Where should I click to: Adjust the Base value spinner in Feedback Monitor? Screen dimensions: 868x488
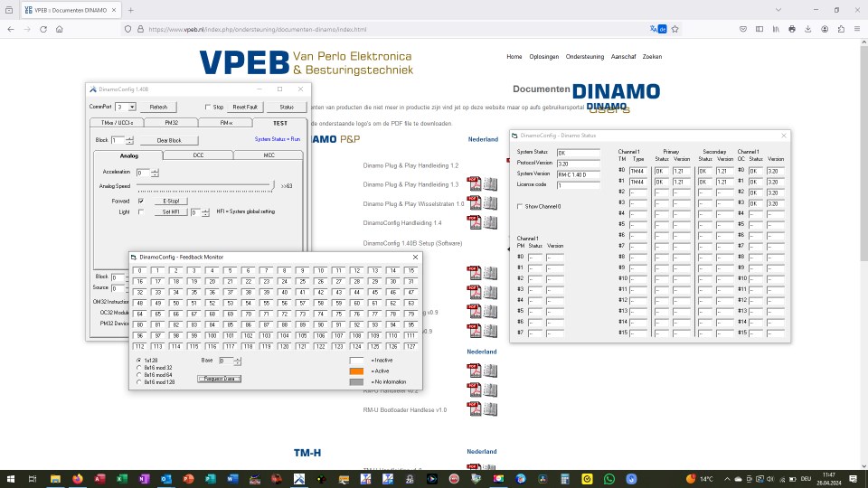(x=238, y=361)
